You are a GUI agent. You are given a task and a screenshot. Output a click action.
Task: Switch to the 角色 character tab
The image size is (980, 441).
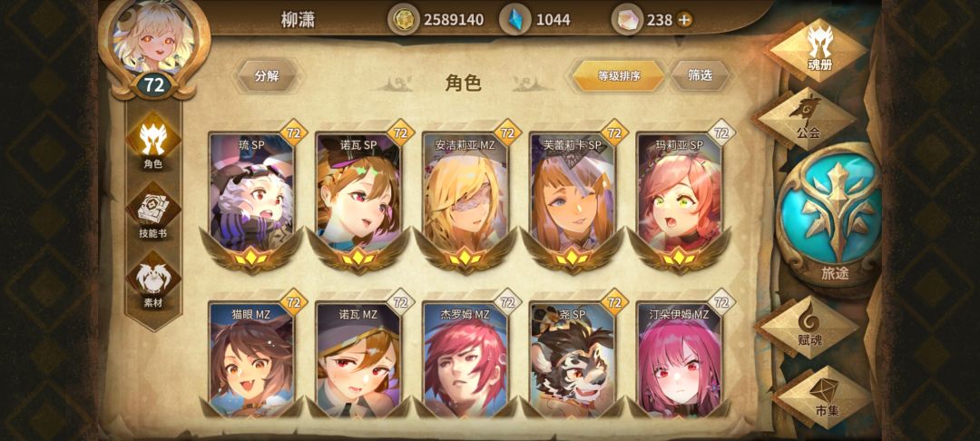(153, 142)
